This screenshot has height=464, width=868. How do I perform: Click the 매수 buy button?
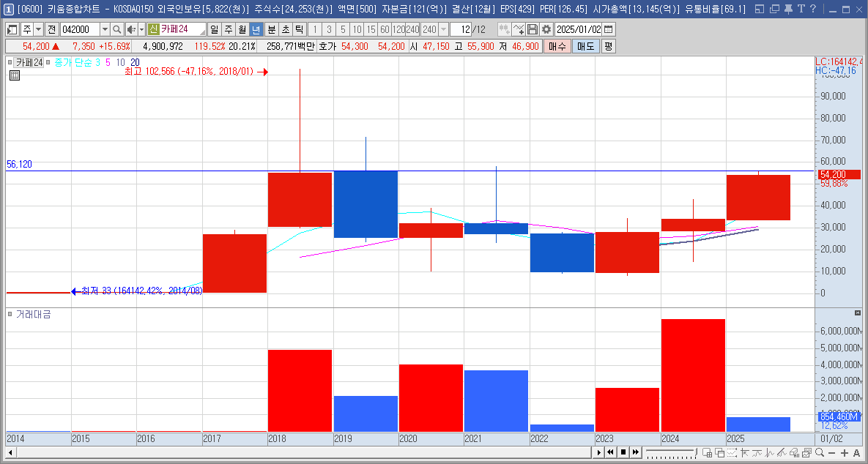[x=557, y=46]
